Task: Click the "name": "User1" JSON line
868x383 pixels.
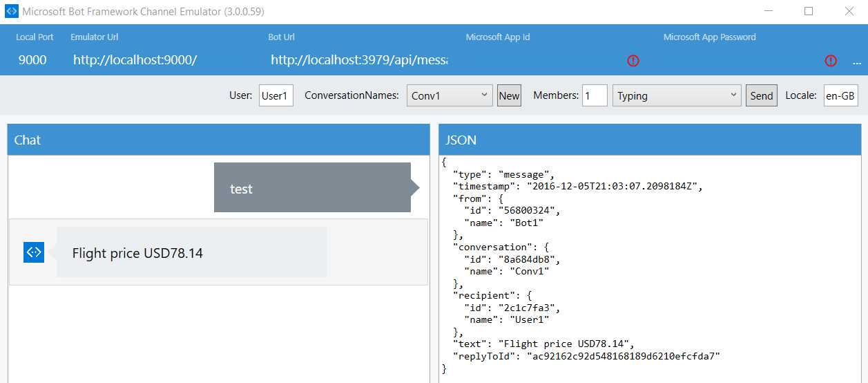Action: coord(506,319)
